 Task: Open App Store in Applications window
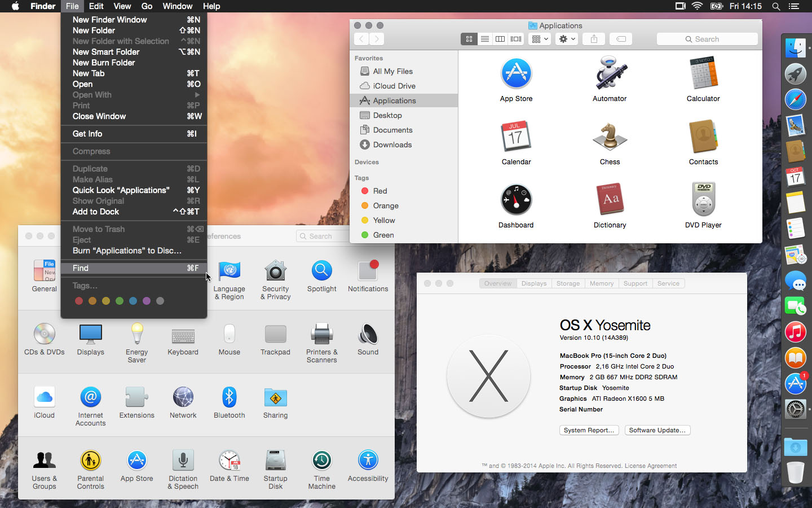click(516, 73)
